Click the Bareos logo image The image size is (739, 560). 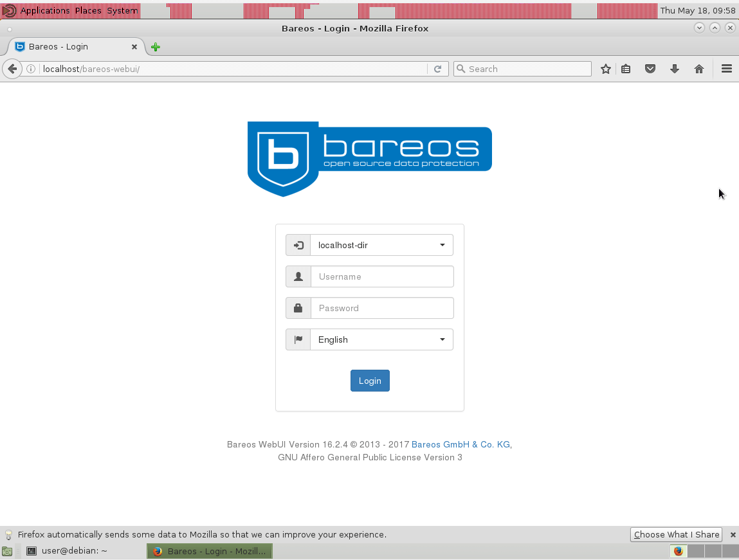point(370,159)
